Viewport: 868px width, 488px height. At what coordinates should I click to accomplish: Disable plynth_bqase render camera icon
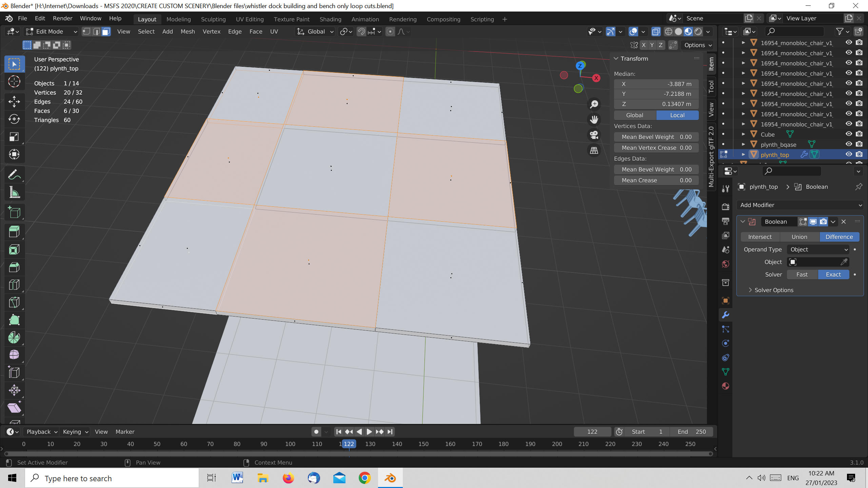click(x=859, y=144)
